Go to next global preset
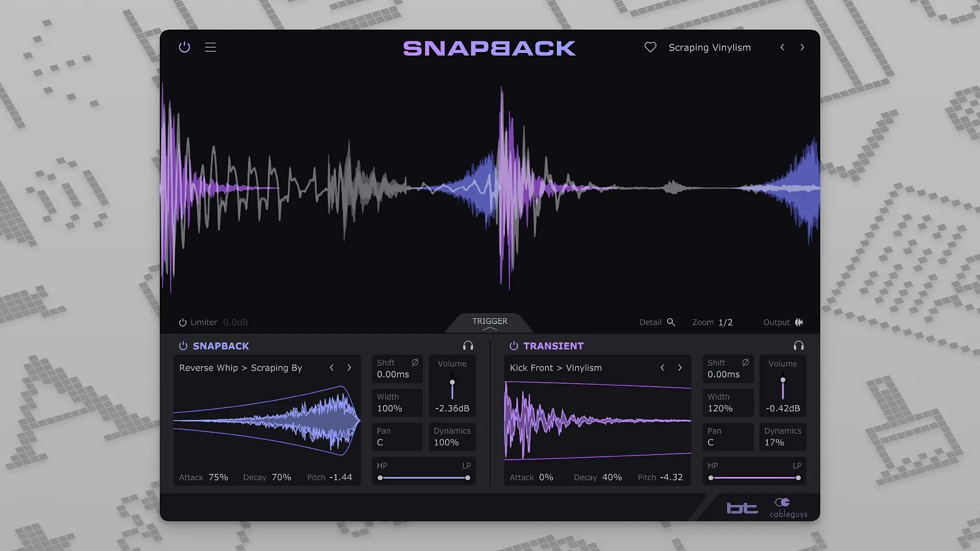This screenshot has width=980, height=551. click(802, 47)
